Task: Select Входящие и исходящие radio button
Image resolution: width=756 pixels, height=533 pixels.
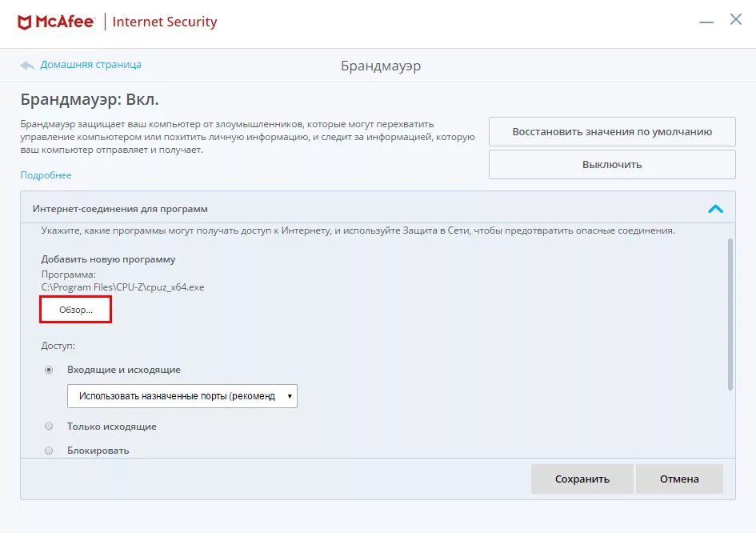Action: [x=49, y=370]
